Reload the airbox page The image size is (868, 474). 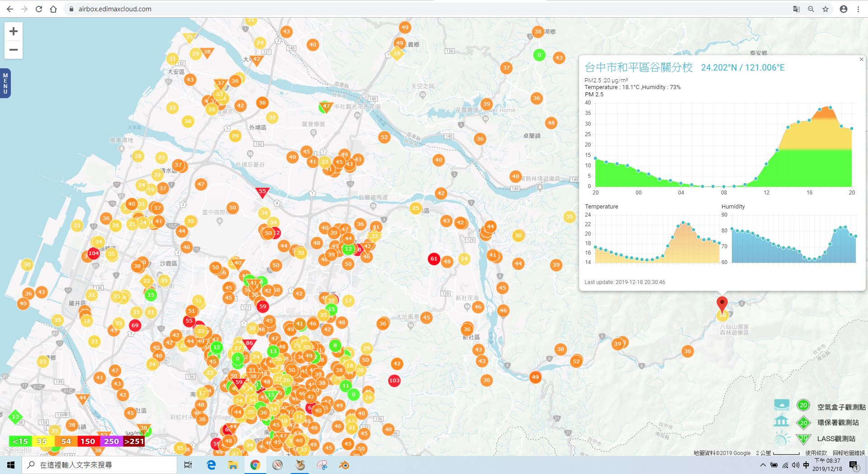coord(39,9)
